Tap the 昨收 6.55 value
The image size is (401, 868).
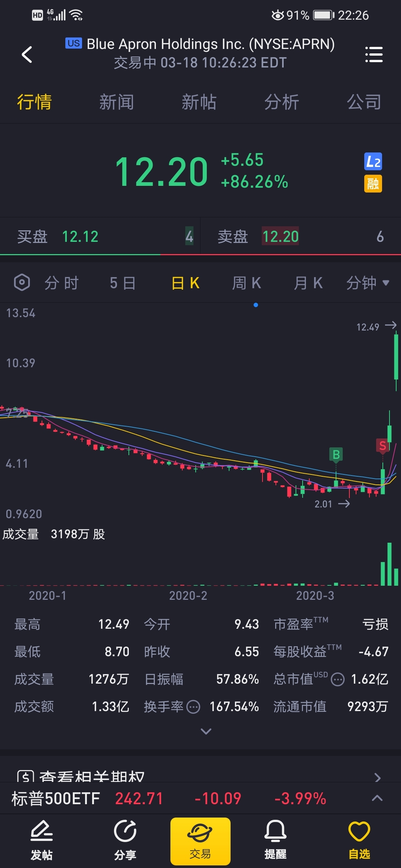(x=247, y=652)
